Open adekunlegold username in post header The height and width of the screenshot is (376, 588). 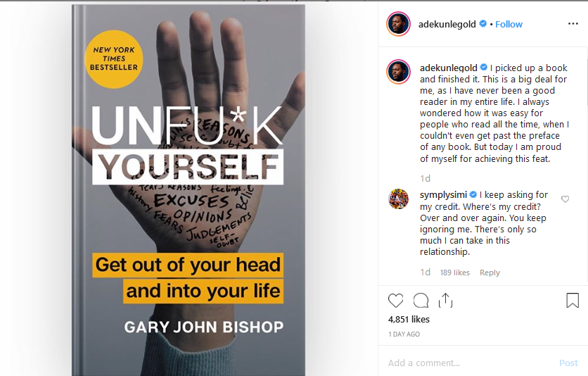click(x=447, y=25)
